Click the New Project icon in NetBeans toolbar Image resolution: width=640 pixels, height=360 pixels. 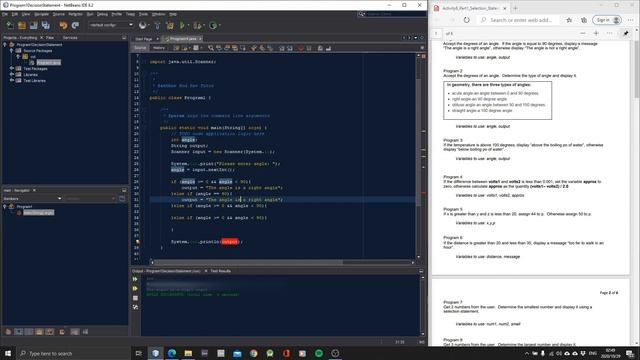[x=22, y=25]
